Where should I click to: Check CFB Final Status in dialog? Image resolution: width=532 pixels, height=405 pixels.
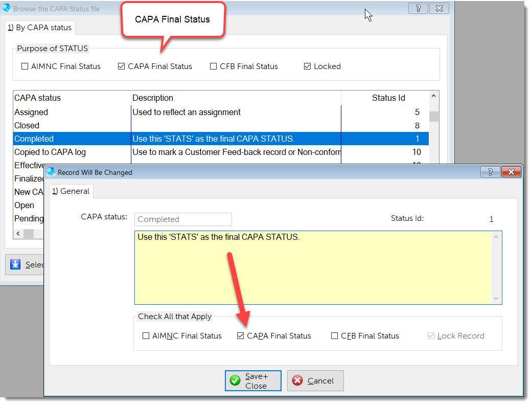(335, 336)
